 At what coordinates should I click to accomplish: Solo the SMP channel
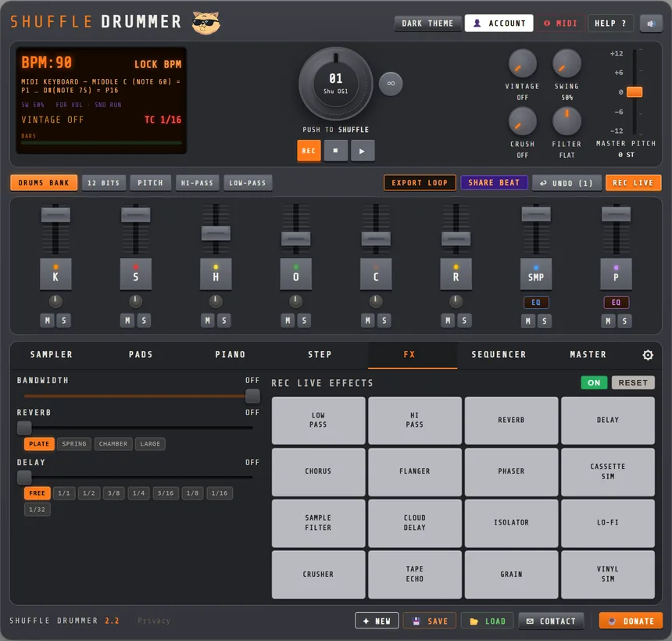click(545, 320)
